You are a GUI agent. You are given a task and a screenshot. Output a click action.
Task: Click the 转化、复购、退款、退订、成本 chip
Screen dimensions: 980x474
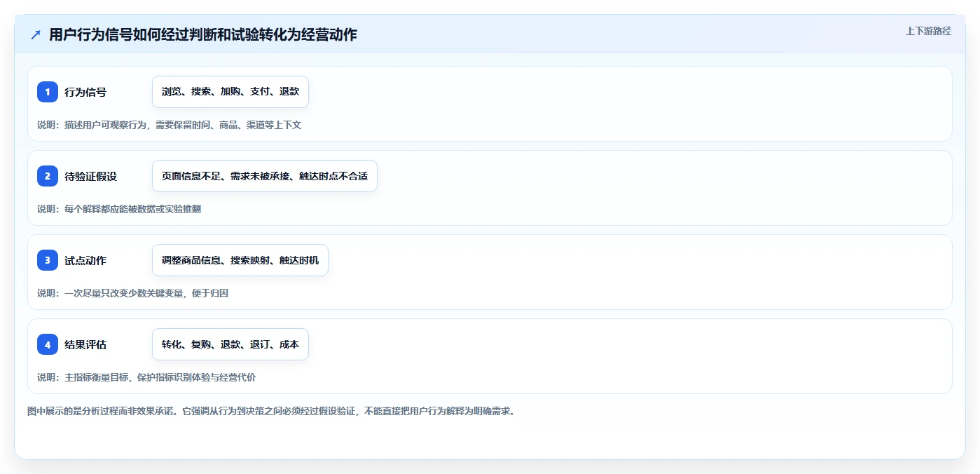click(230, 344)
